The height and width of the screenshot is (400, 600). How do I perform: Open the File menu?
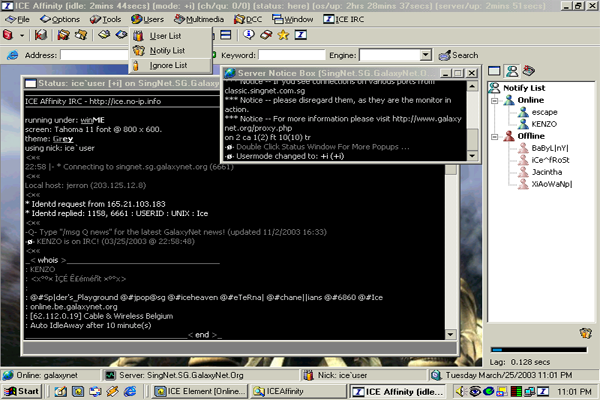click(18, 19)
